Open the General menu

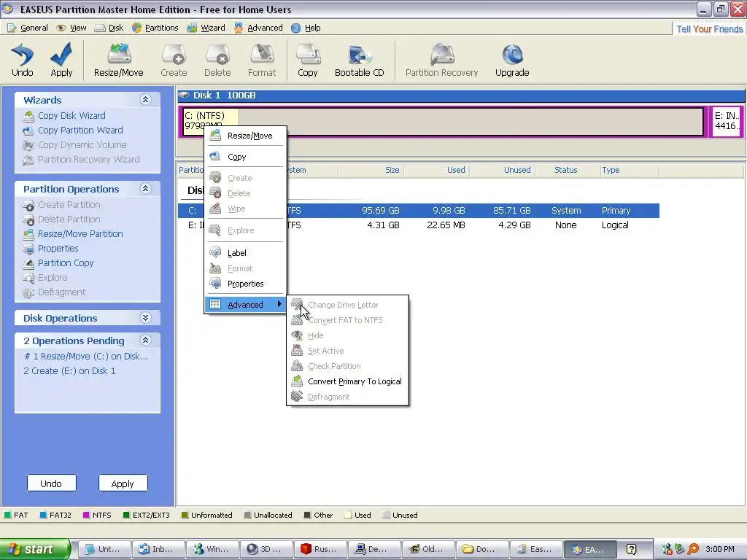[28, 28]
